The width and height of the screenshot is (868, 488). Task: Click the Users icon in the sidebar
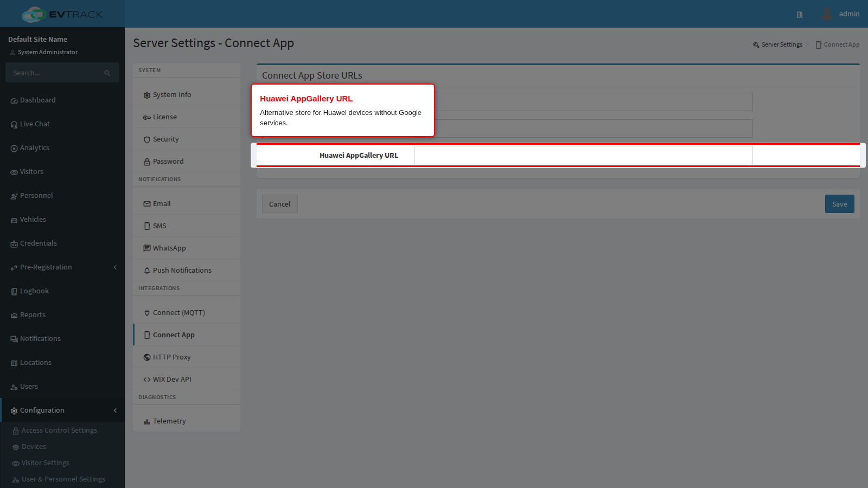tap(14, 387)
